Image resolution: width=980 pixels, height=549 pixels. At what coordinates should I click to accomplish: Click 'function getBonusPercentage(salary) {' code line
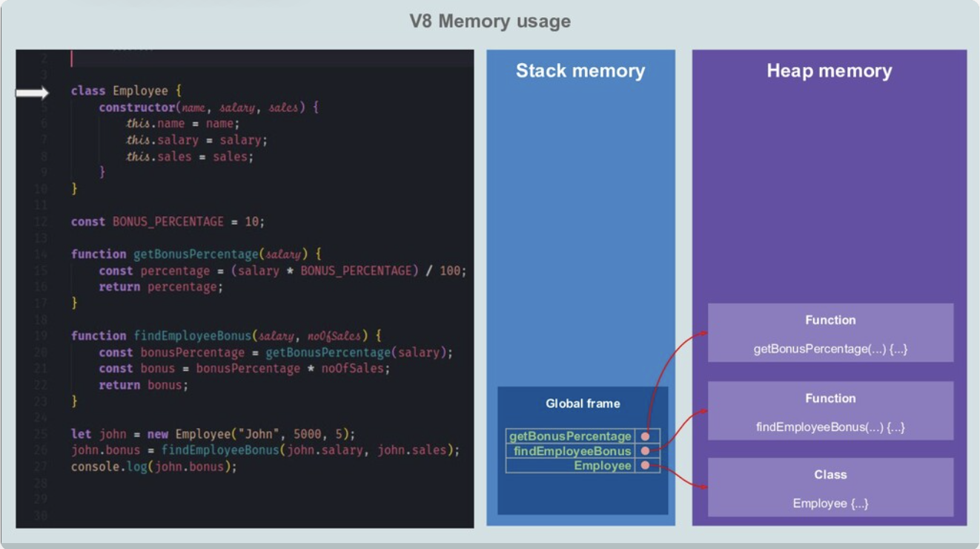[x=196, y=254]
